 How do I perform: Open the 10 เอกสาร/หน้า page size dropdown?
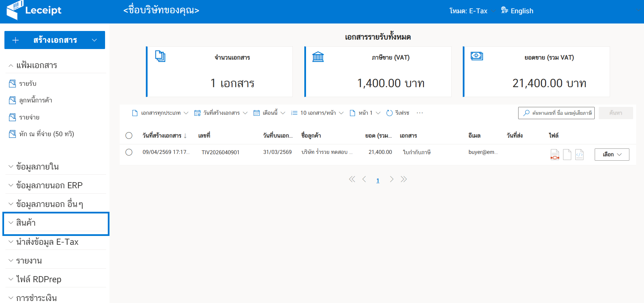click(318, 113)
